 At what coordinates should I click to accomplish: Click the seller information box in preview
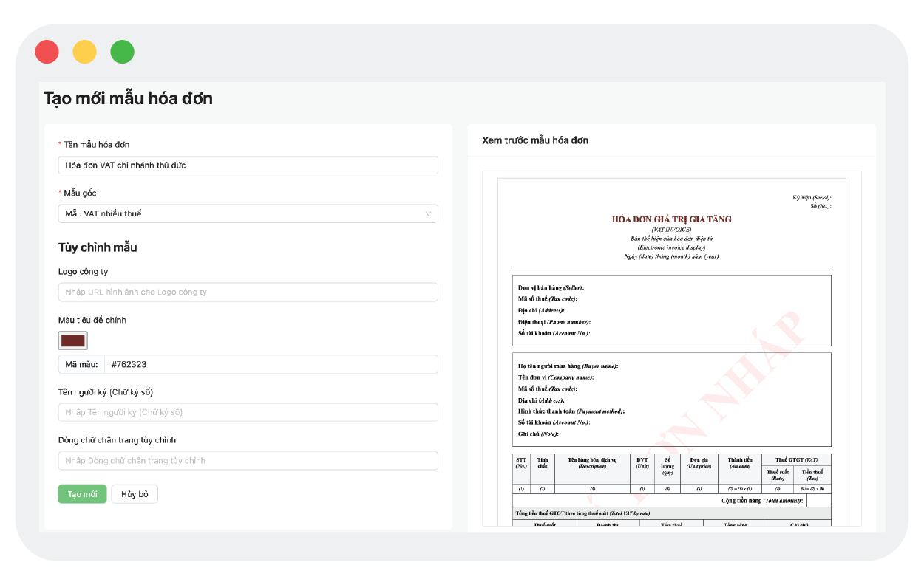click(671, 310)
